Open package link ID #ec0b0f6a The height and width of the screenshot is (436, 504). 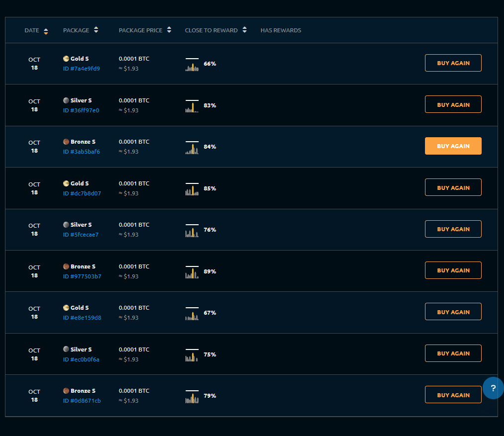(81, 359)
